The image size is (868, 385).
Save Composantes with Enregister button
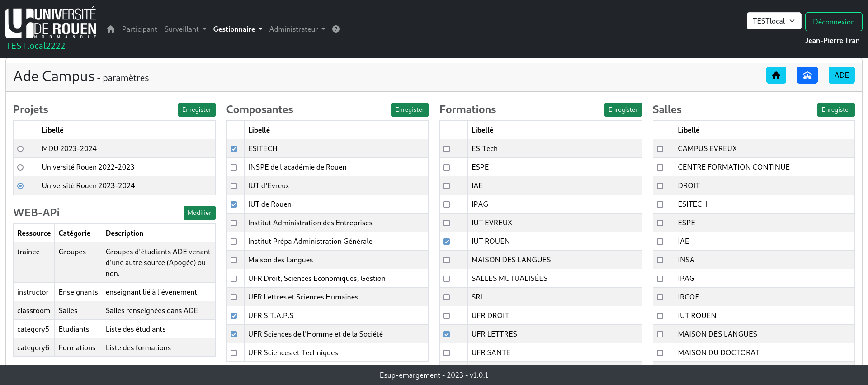tap(410, 109)
